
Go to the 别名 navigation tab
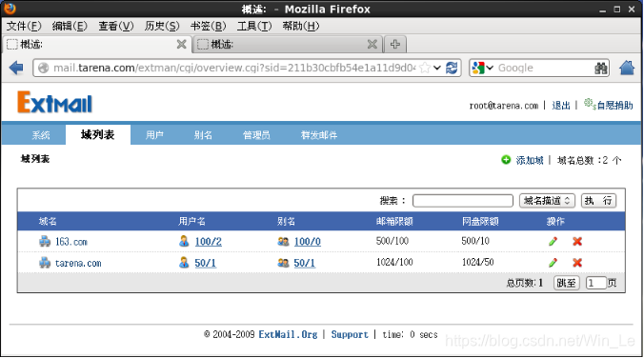tap(203, 135)
